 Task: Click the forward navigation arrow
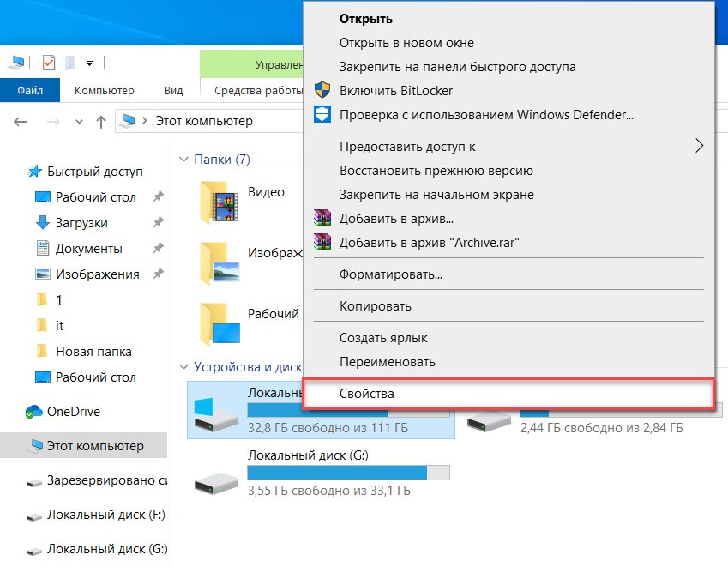[53, 122]
